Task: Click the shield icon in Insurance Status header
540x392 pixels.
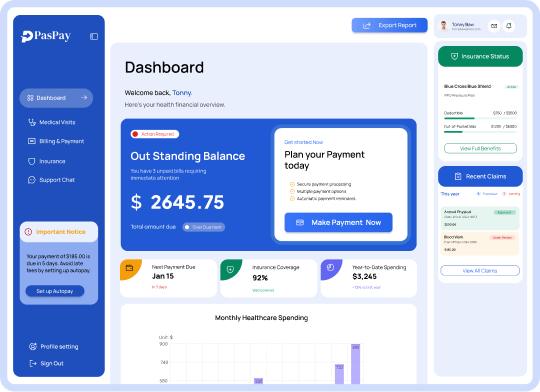Action: [455, 56]
